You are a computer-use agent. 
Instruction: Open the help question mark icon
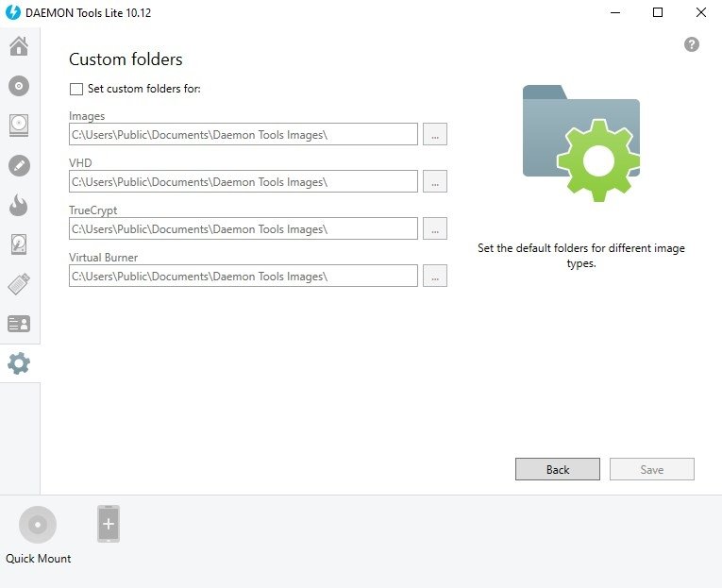(691, 44)
